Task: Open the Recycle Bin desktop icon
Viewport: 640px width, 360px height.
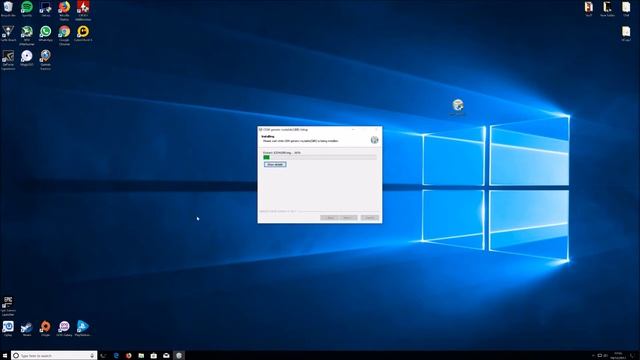Action: 8,9
